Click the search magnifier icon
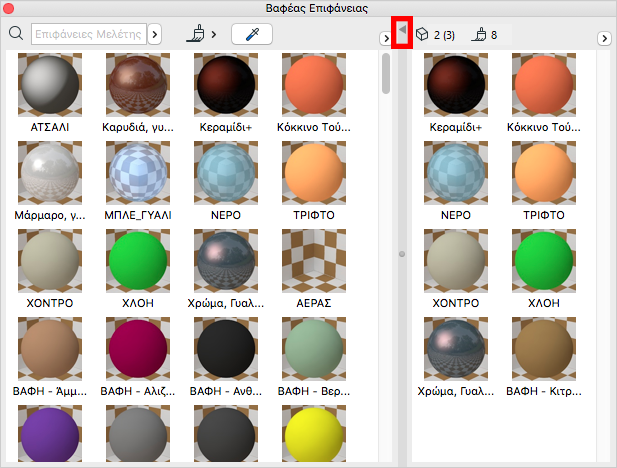Image resolution: width=617 pixels, height=468 pixels. pos(16,33)
